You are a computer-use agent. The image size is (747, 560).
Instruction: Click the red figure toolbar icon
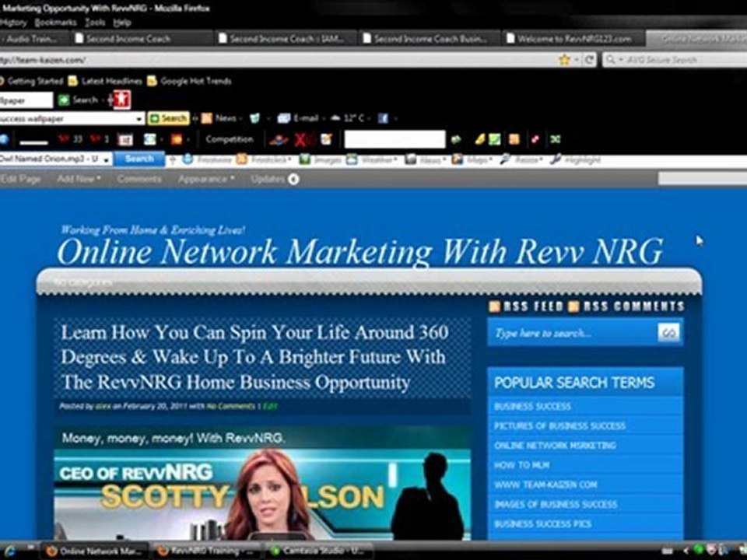coord(121,100)
